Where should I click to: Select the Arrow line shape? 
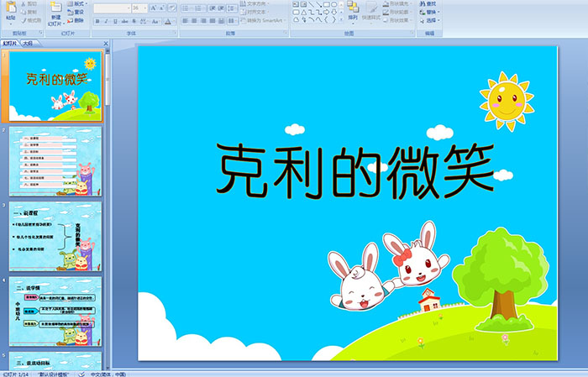[x=318, y=4]
